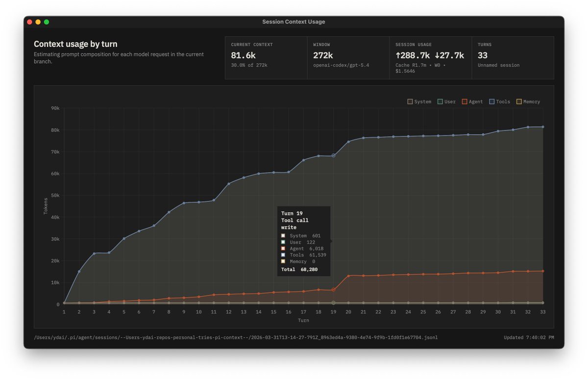Viewport: 588px width, 380px height.
Task: Toggle the Agent series in legend
Action: click(472, 102)
